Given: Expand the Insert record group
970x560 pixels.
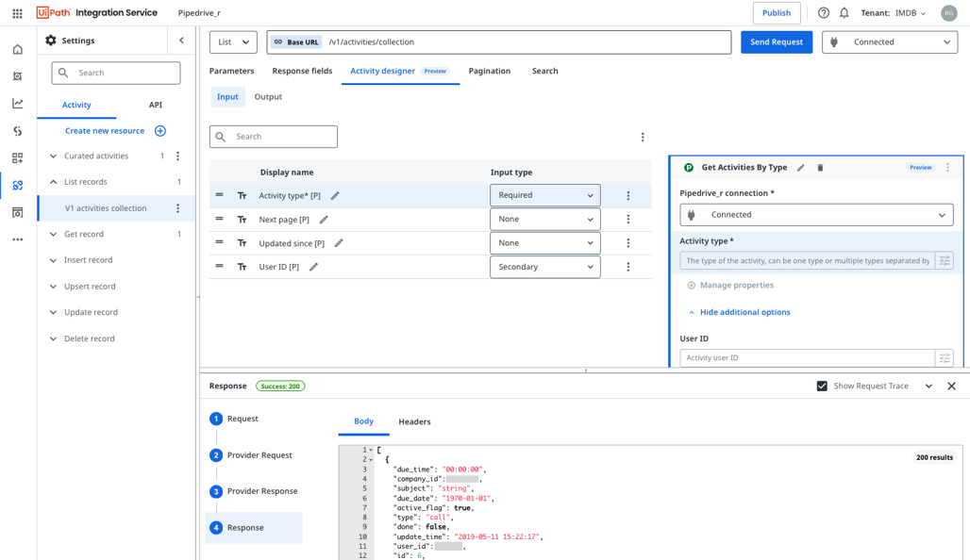Looking at the screenshot, I should click(53, 260).
